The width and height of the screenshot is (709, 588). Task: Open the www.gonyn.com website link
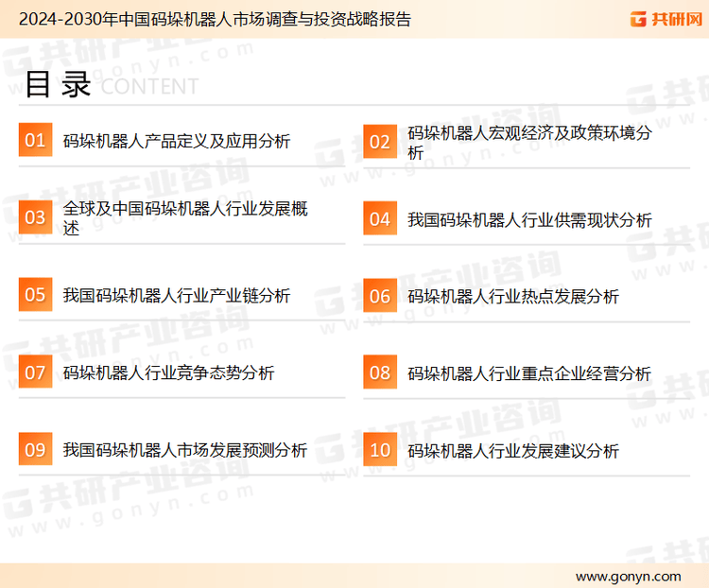(x=628, y=576)
